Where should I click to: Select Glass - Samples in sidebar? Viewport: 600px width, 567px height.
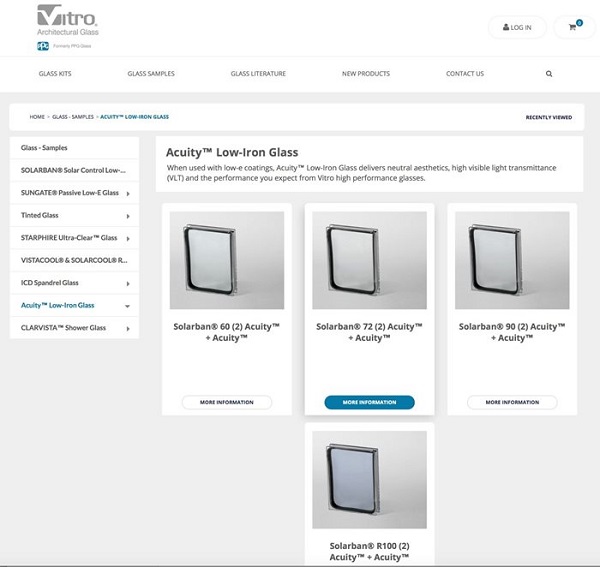pos(74,148)
